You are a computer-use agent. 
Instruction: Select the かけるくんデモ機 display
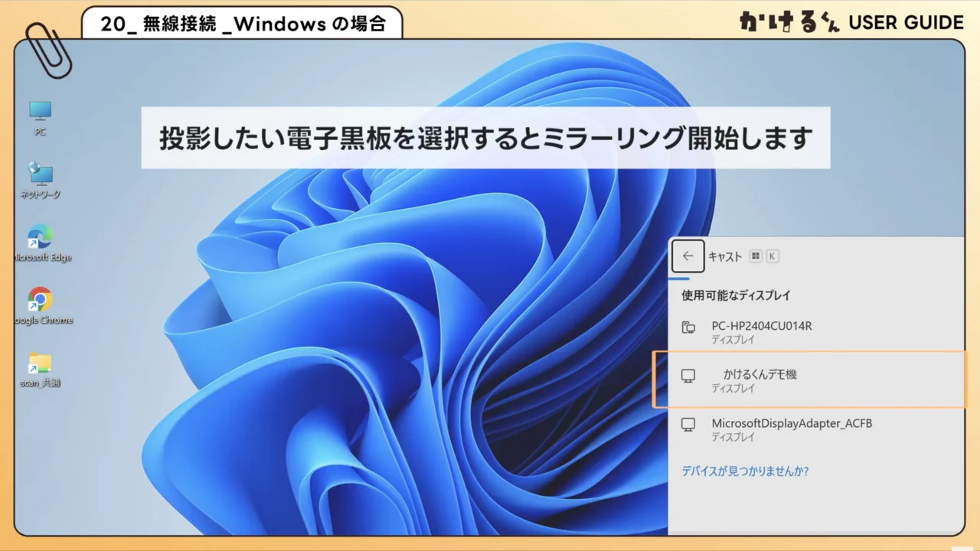808,380
